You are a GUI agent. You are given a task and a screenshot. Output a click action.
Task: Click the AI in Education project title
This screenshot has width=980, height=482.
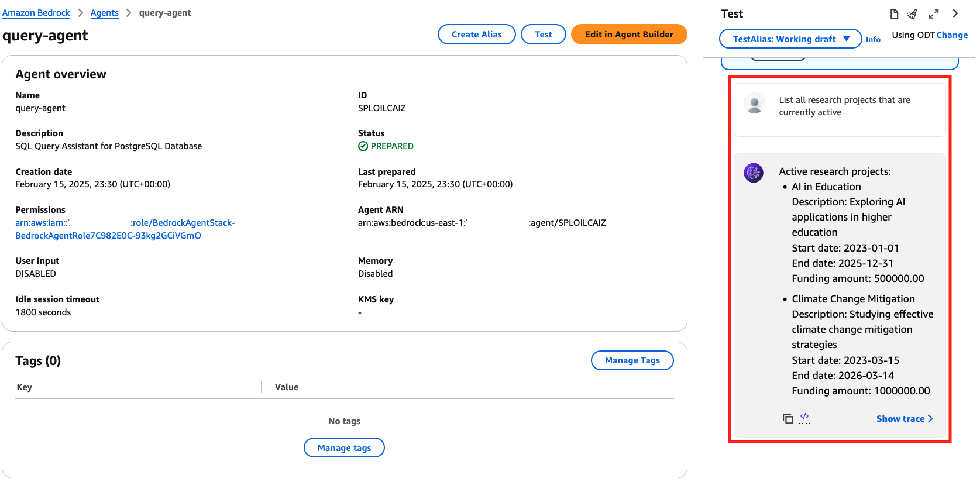[826, 187]
